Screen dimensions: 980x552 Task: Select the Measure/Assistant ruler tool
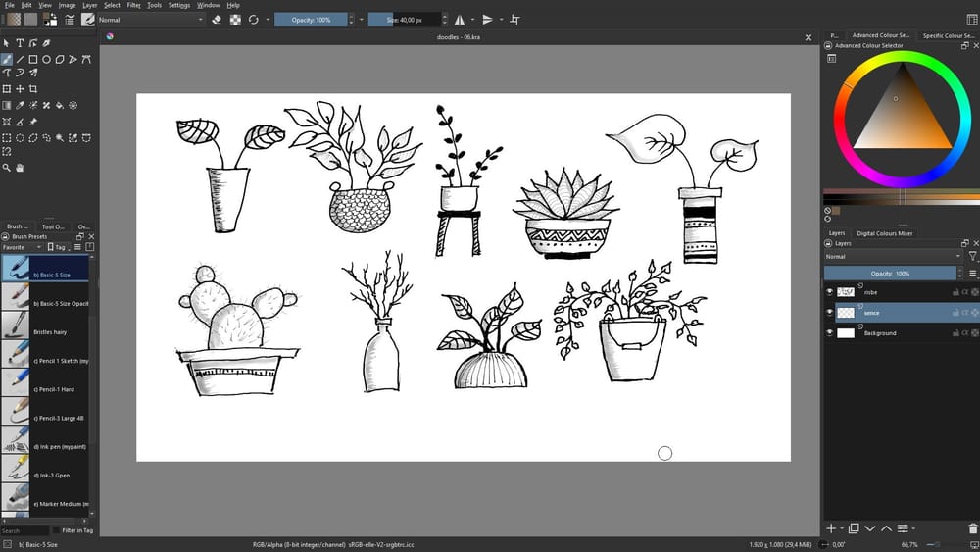tap(20, 122)
